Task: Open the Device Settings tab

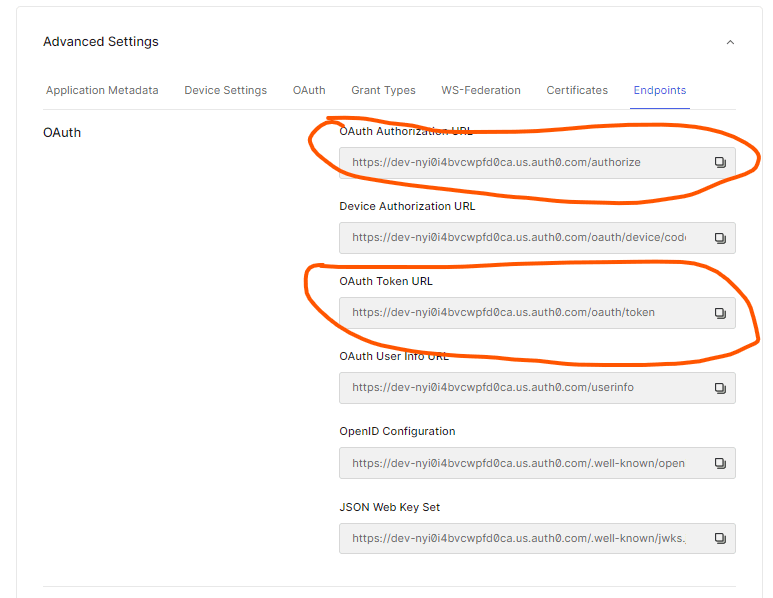Action: click(x=225, y=90)
